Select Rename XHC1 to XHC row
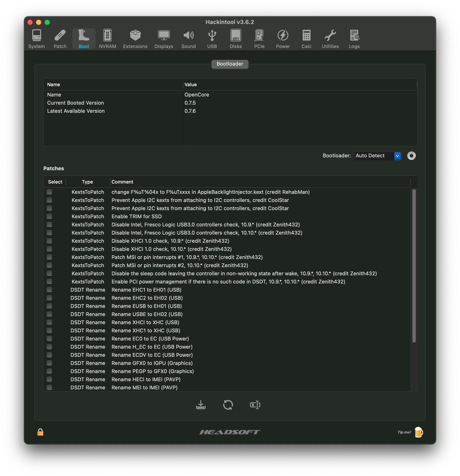Image resolution: width=460 pixels, height=476 pixels. pyautogui.click(x=227, y=331)
